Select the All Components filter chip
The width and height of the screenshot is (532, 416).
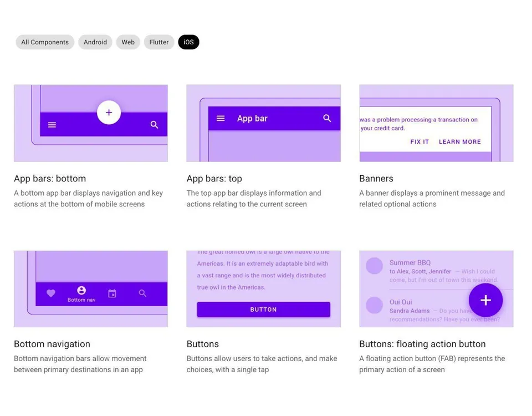(x=45, y=42)
